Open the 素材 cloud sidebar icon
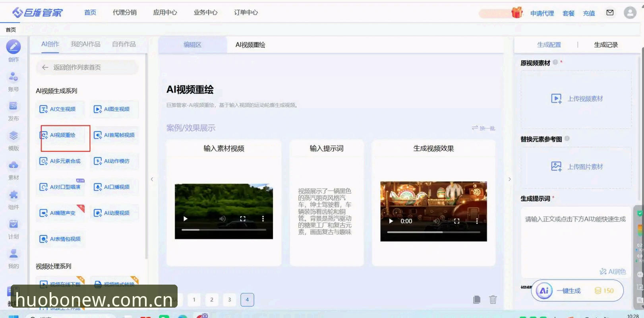Image resolution: width=644 pixels, height=318 pixels. coord(14,165)
